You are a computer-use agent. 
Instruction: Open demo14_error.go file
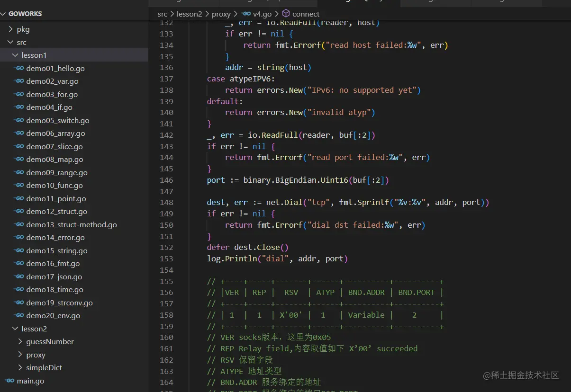(55, 238)
